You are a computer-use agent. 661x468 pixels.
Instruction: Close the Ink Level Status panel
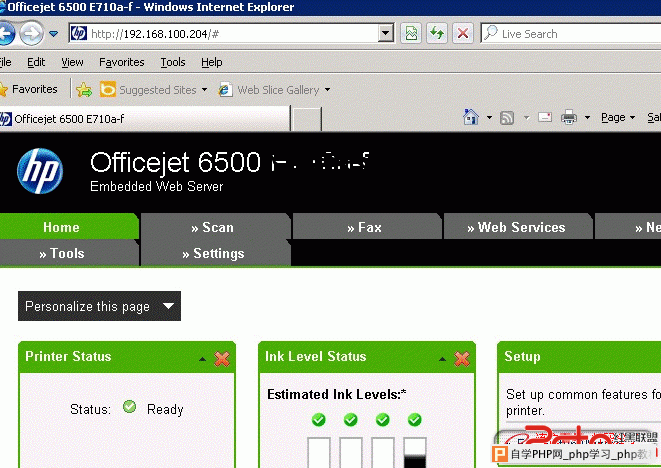[x=462, y=359]
